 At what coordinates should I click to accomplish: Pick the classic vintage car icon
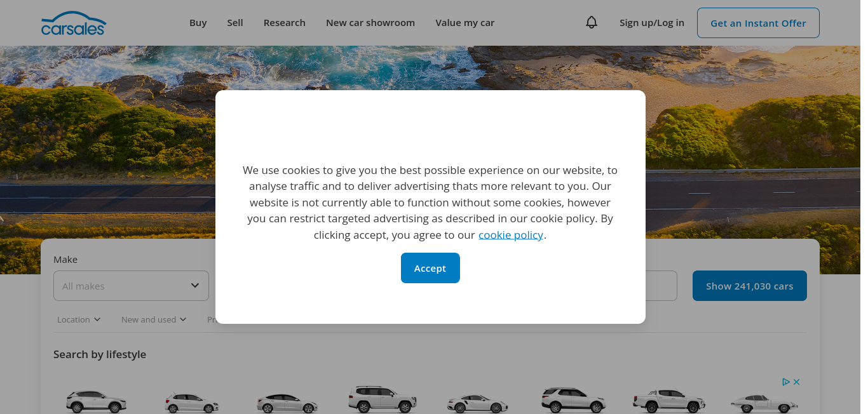pyautogui.click(x=764, y=403)
